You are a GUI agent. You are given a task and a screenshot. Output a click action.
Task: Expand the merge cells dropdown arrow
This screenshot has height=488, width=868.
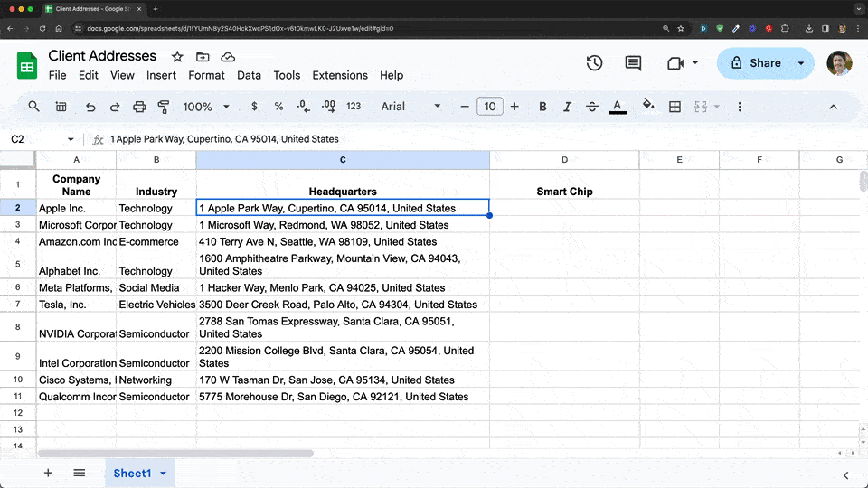(717, 107)
